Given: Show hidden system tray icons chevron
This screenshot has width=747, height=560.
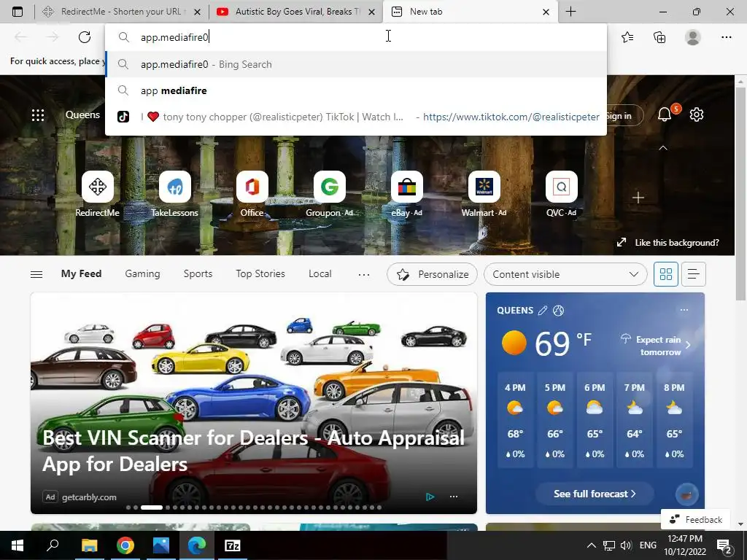Looking at the screenshot, I should (x=591, y=545).
